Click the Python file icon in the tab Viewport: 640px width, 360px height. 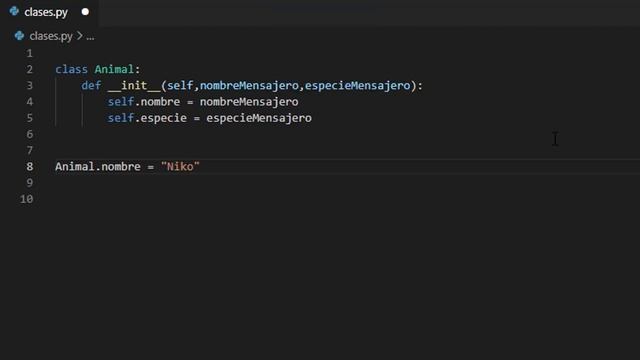[x=14, y=11]
